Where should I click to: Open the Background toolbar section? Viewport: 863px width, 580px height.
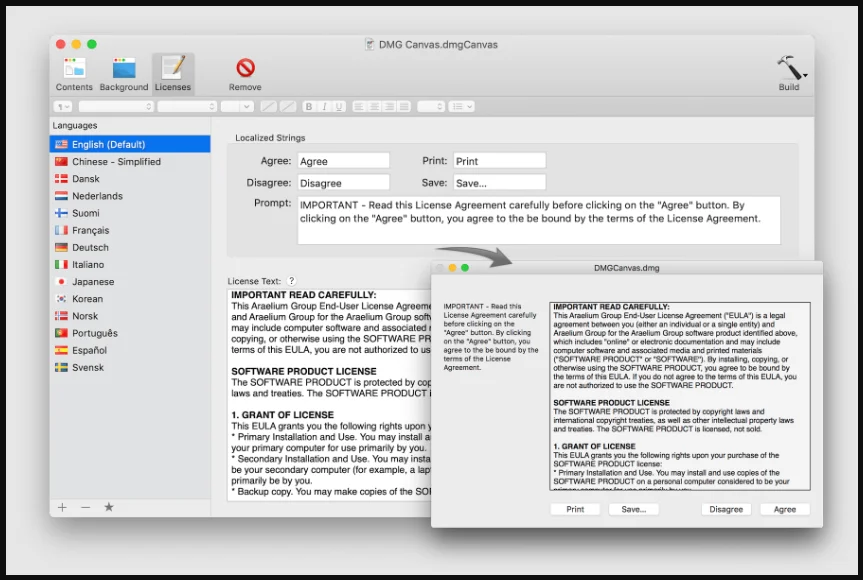pyautogui.click(x=124, y=74)
